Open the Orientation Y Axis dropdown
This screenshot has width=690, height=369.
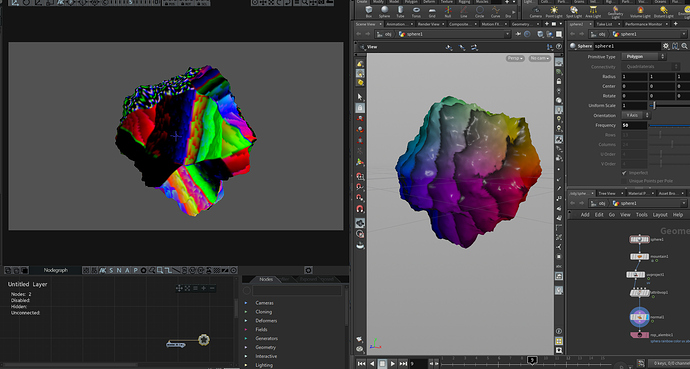point(636,115)
